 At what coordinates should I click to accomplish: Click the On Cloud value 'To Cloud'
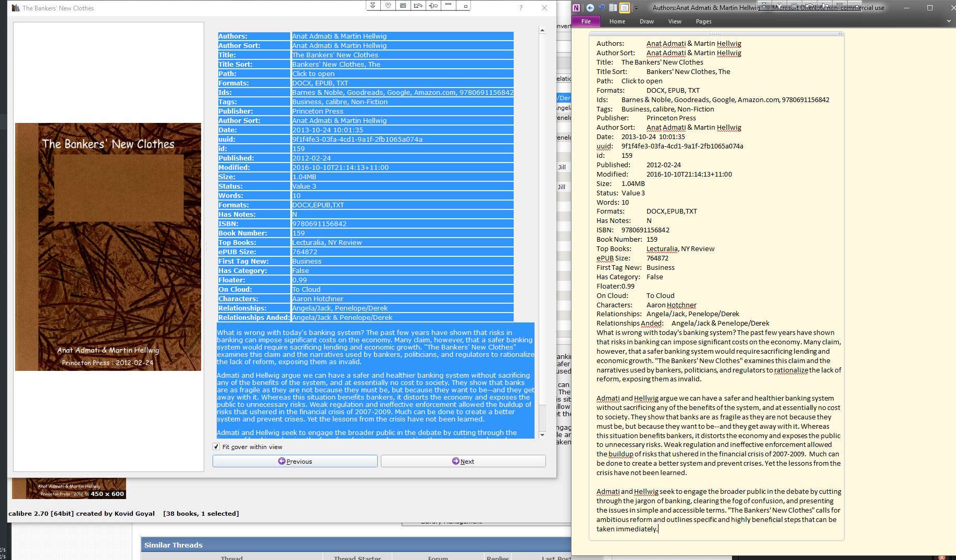coord(306,289)
